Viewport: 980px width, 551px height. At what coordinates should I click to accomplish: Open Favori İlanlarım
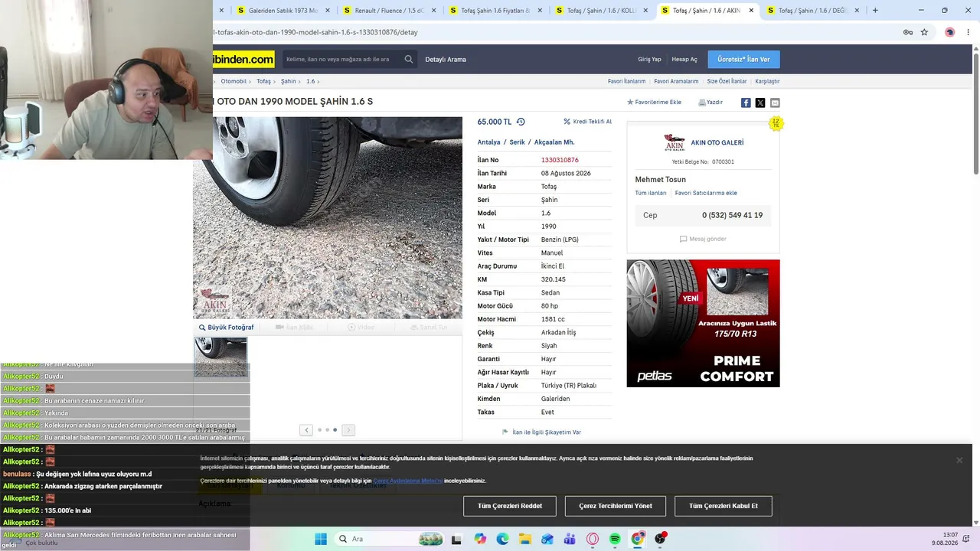(x=626, y=81)
